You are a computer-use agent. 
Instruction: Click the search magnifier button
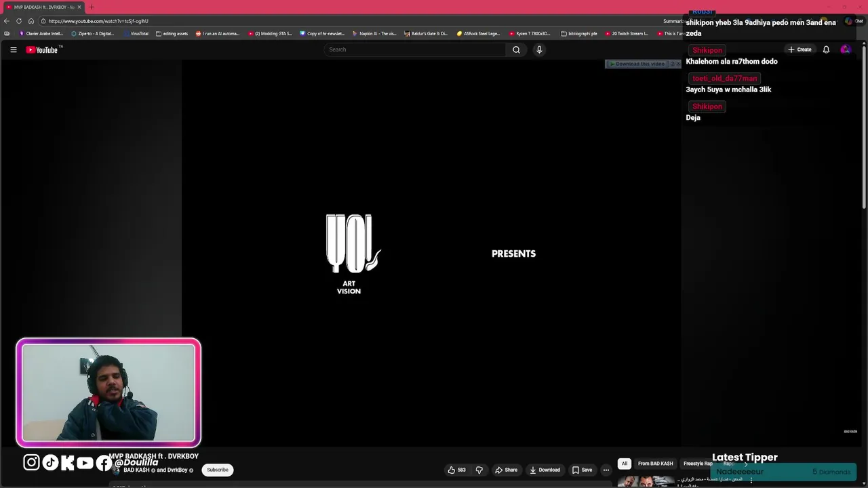(x=516, y=49)
